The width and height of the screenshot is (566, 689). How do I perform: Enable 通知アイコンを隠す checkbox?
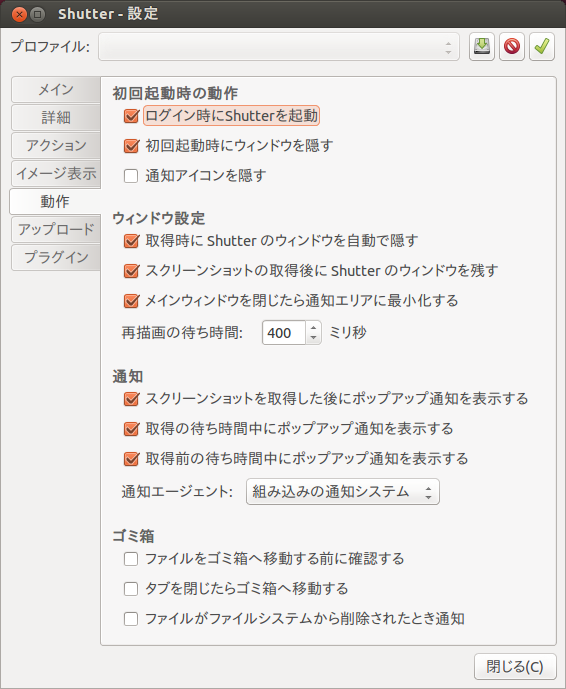point(131,176)
